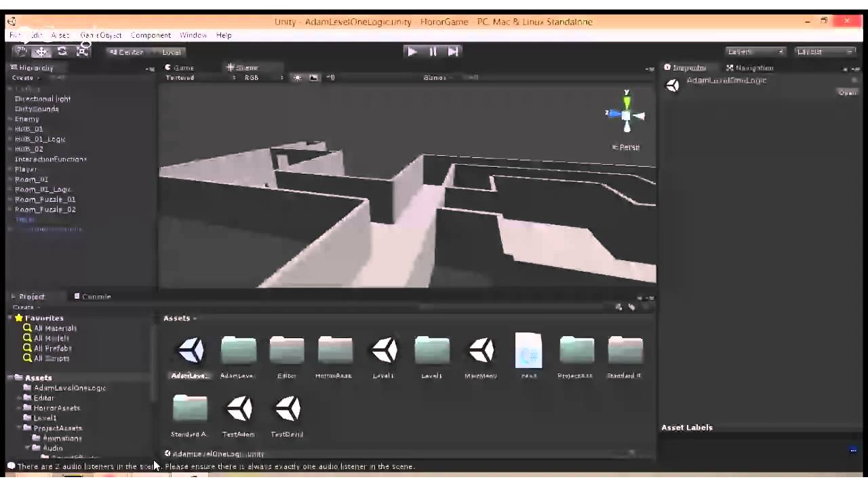The height and width of the screenshot is (488, 868).
Task: Select All Prefabs saved search
Action: click(x=47, y=348)
